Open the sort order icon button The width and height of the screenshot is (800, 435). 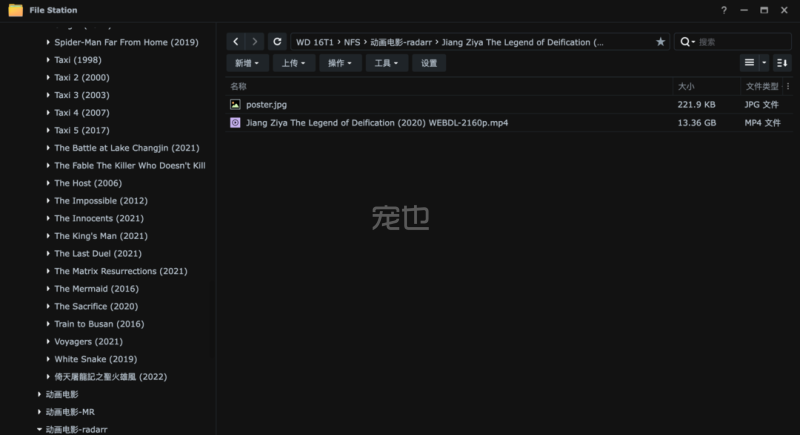point(782,63)
